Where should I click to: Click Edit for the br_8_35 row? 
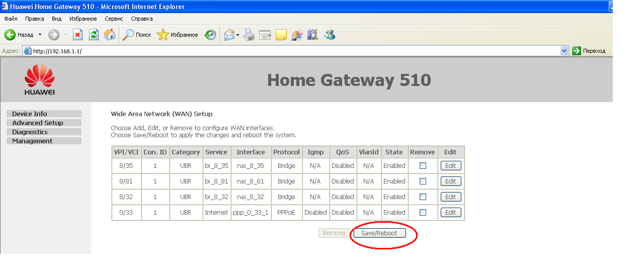point(451,165)
